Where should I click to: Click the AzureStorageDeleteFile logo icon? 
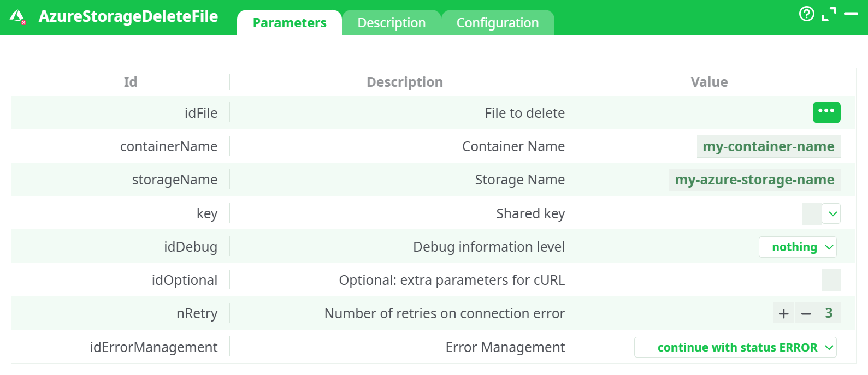coord(18,17)
